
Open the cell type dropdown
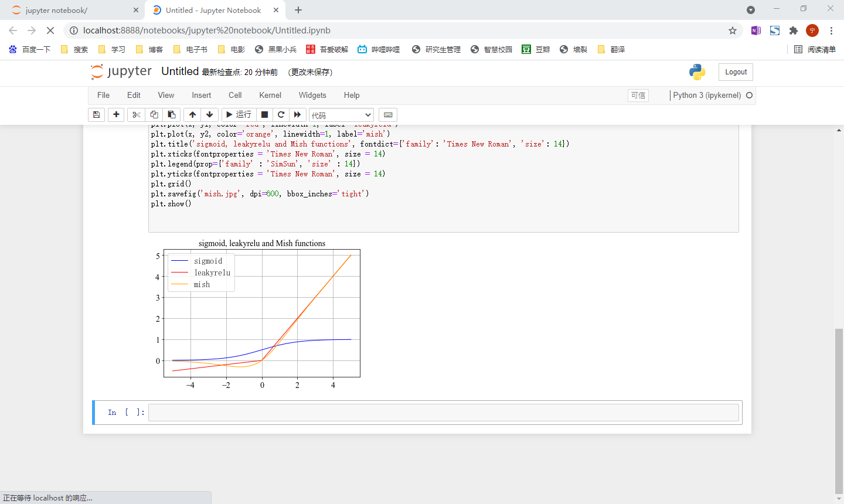(x=341, y=115)
